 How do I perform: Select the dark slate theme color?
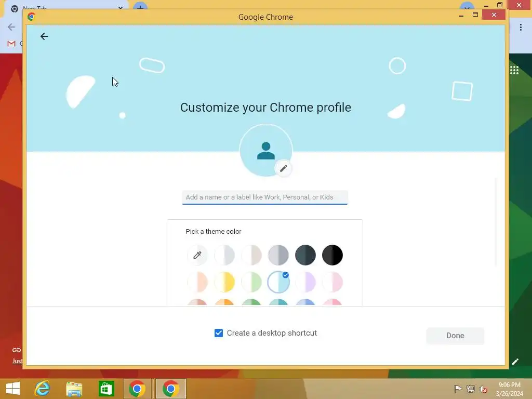pyautogui.click(x=305, y=255)
